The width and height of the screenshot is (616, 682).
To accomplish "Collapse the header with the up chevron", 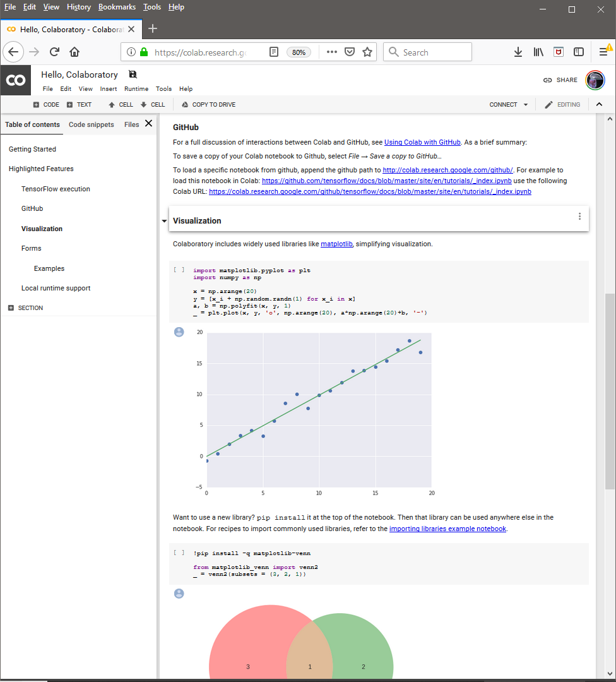I will click(x=599, y=104).
